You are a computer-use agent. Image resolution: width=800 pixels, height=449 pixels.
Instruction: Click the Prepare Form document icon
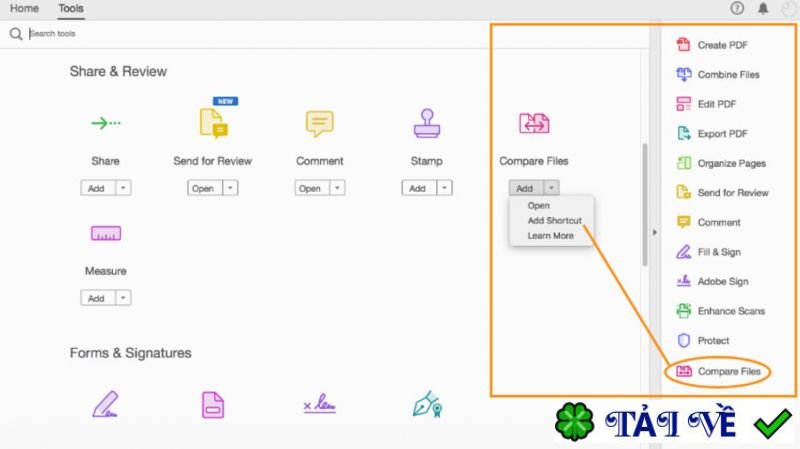(x=213, y=405)
